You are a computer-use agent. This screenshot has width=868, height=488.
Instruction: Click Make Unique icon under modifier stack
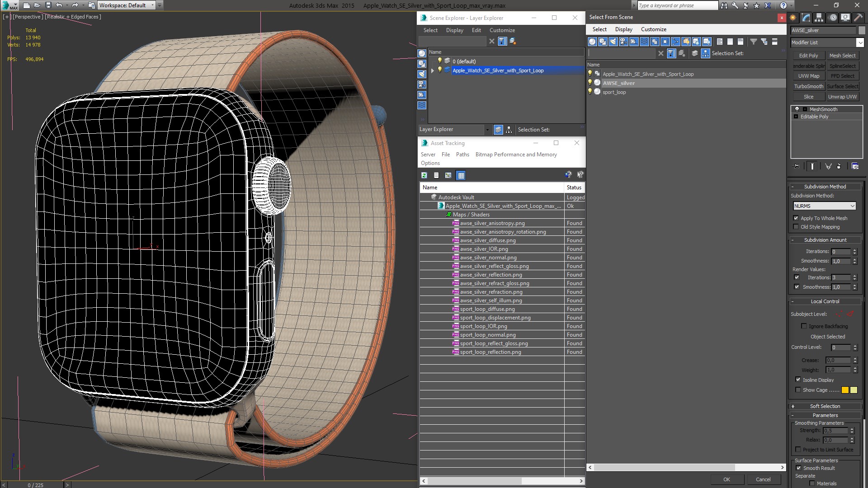click(x=828, y=166)
